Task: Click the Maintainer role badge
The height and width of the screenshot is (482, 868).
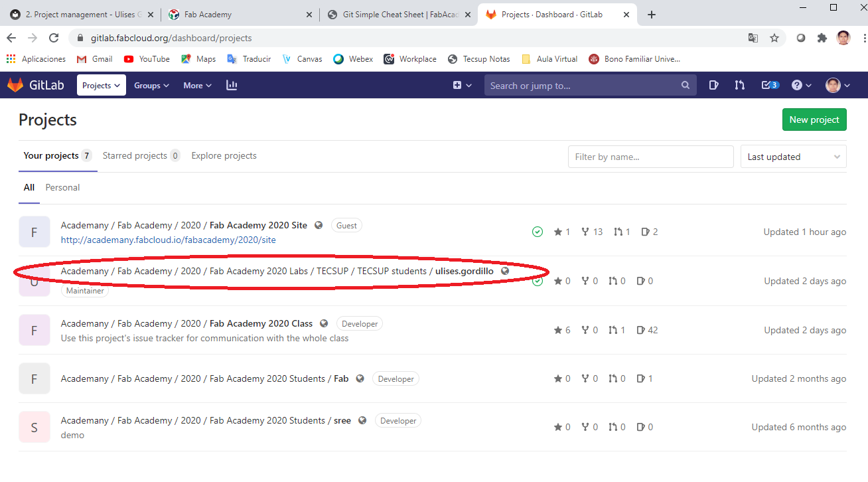Action: [x=85, y=290]
